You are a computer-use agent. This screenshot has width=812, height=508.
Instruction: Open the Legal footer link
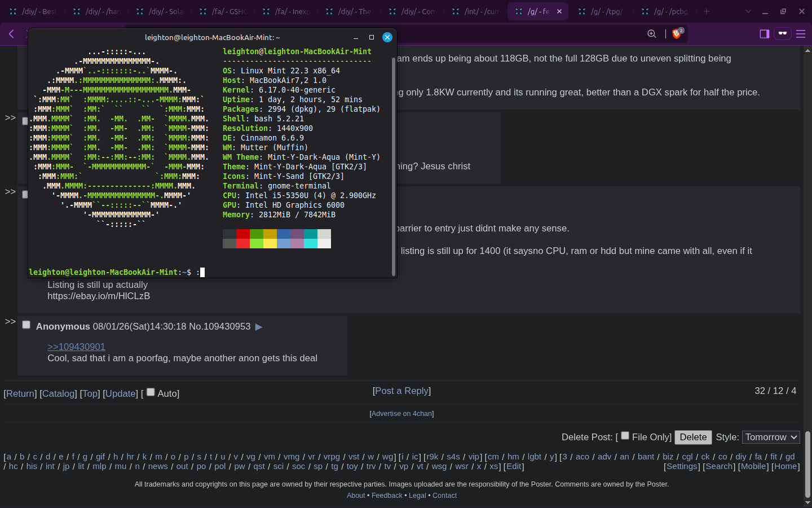point(417,496)
